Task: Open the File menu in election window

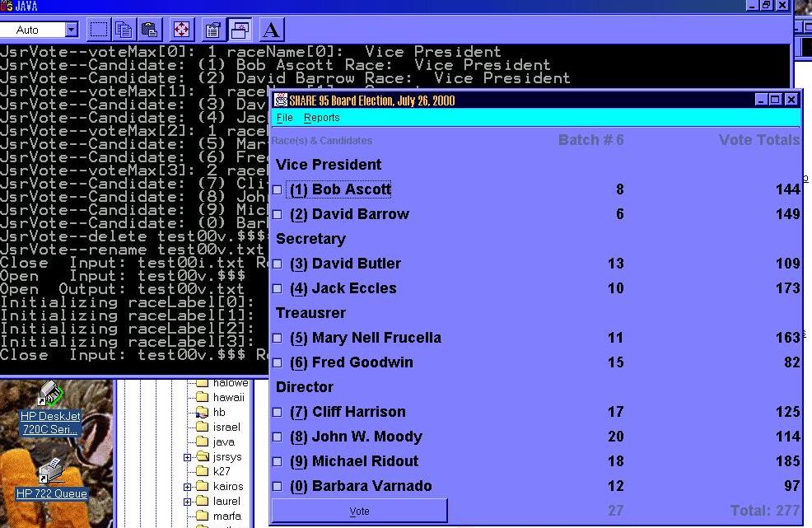Action: tap(284, 118)
